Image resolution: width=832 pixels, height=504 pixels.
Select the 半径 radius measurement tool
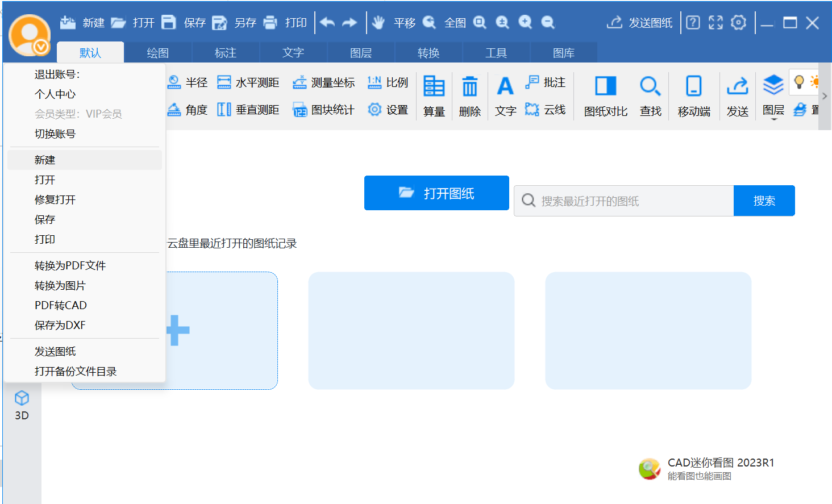tap(188, 82)
